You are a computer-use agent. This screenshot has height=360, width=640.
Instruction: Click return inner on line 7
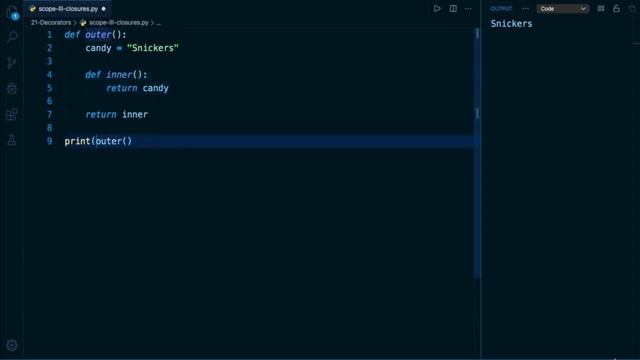pyautogui.click(x=116, y=115)
